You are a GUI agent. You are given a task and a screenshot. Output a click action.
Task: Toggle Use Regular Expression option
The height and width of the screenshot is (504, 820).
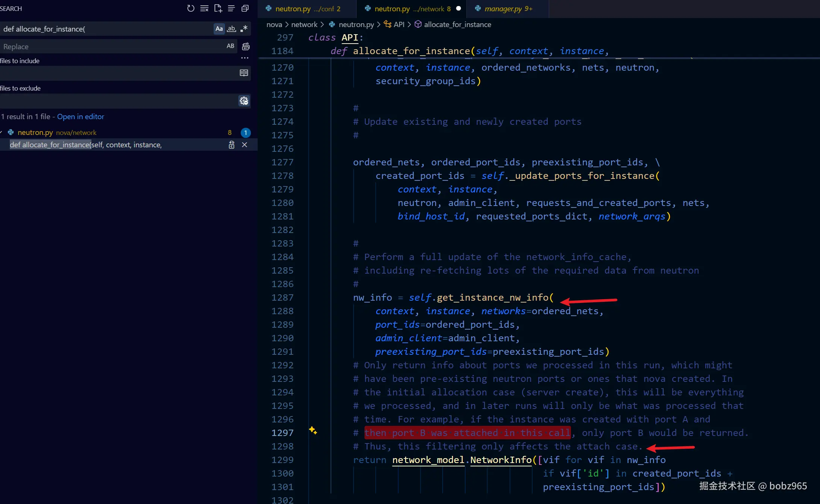point(244,29)
